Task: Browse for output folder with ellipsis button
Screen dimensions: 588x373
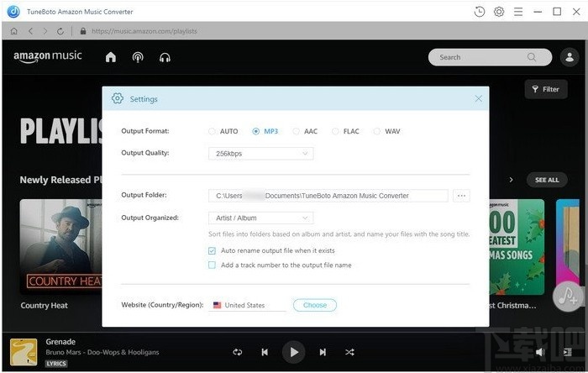Action: pos(461,196)
